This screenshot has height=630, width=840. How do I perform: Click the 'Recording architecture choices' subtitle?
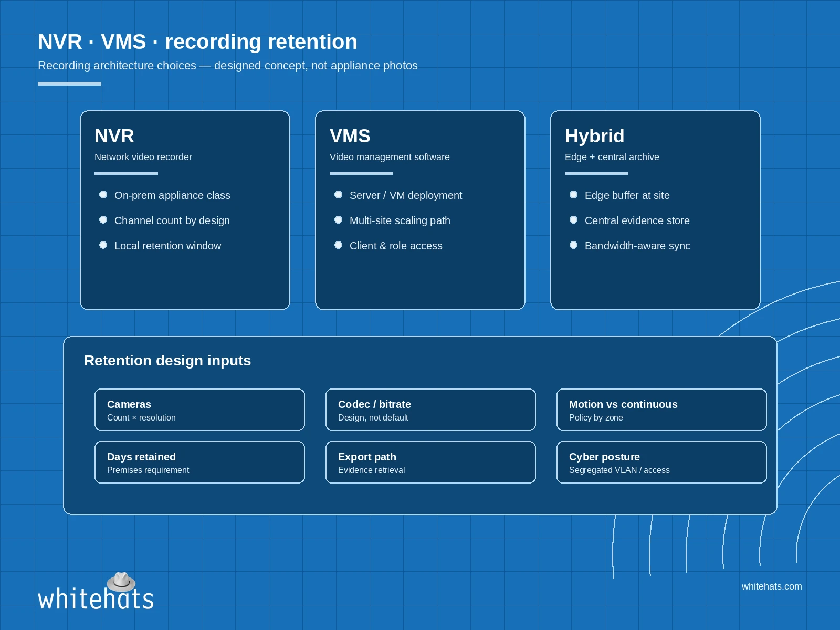[x=228, y=66]
